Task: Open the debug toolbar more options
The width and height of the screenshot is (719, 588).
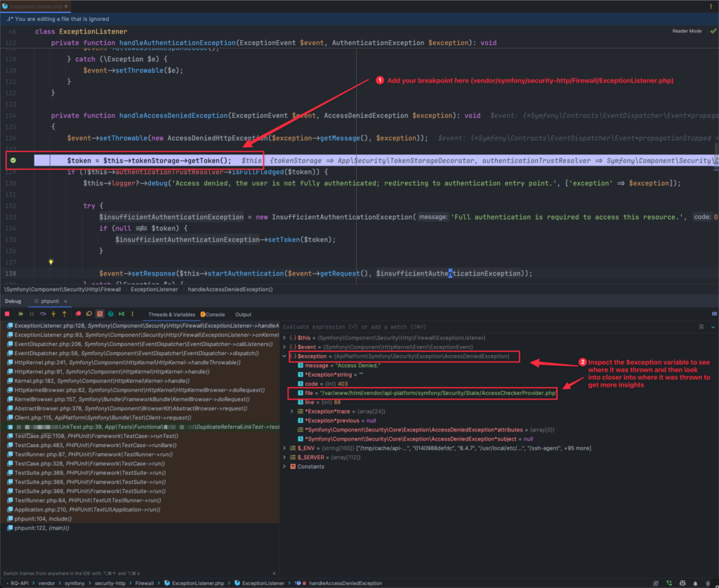Action: pyautogui.click(x=133, y=314)
